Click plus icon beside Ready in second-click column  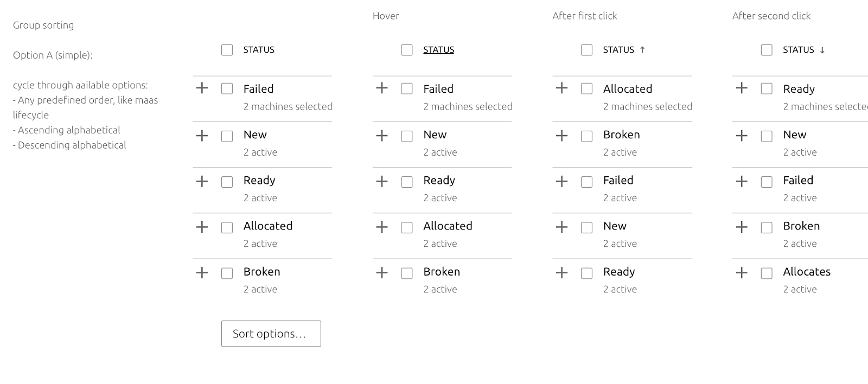tap(742, 88)
